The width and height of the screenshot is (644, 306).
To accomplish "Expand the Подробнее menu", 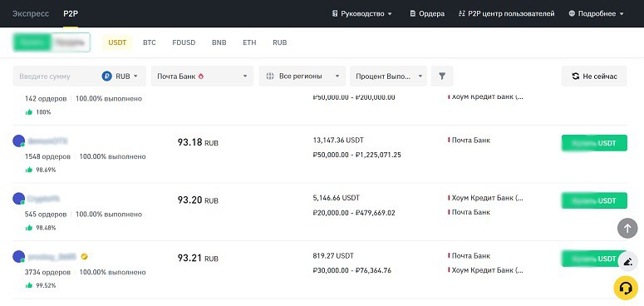I will pos(596,13).
